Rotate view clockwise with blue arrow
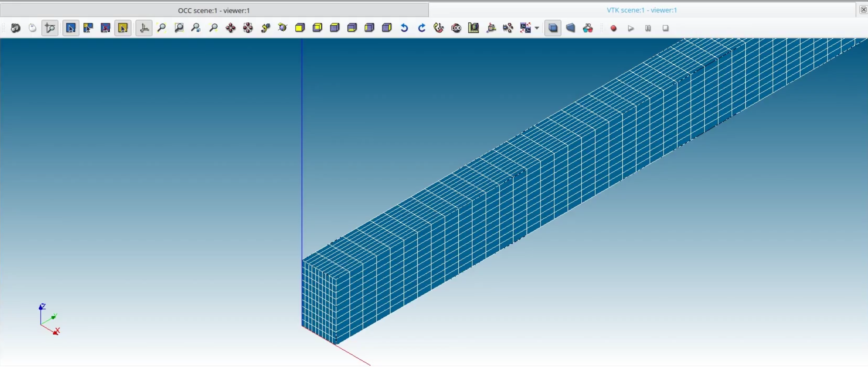The height and width of the screenshot is (367, 868). [422, 28]
